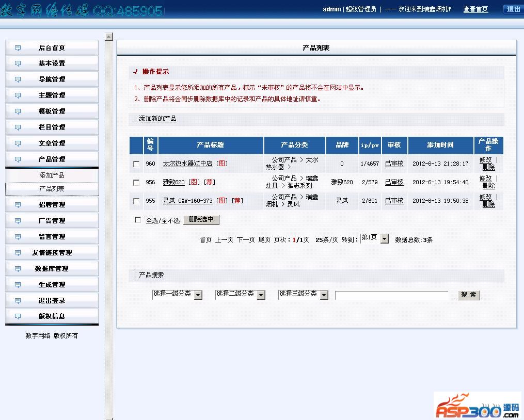Open the 查看首页 link
This screenshot has height=420, width=524.
[475, 9]
